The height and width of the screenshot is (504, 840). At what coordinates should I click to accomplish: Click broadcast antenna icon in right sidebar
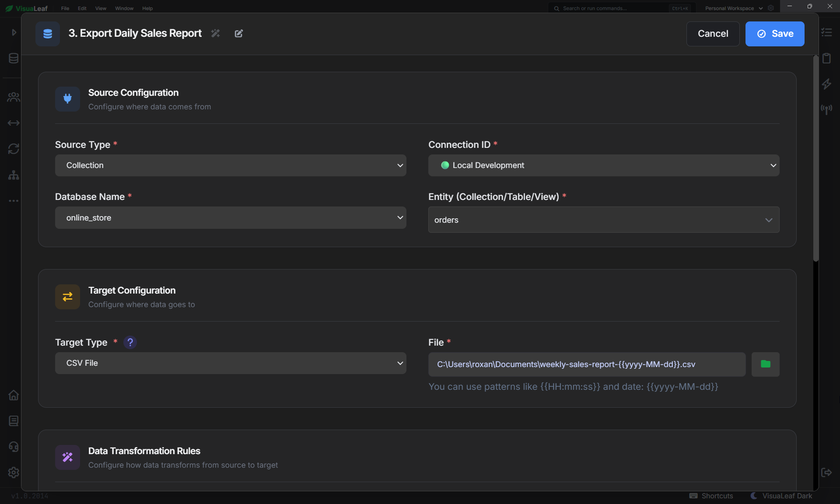click(826, 109)
